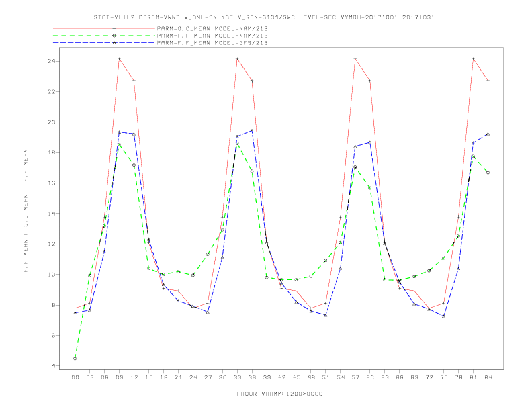
Task: Click x-axis tick label 69
Action: tap(414, 377)
